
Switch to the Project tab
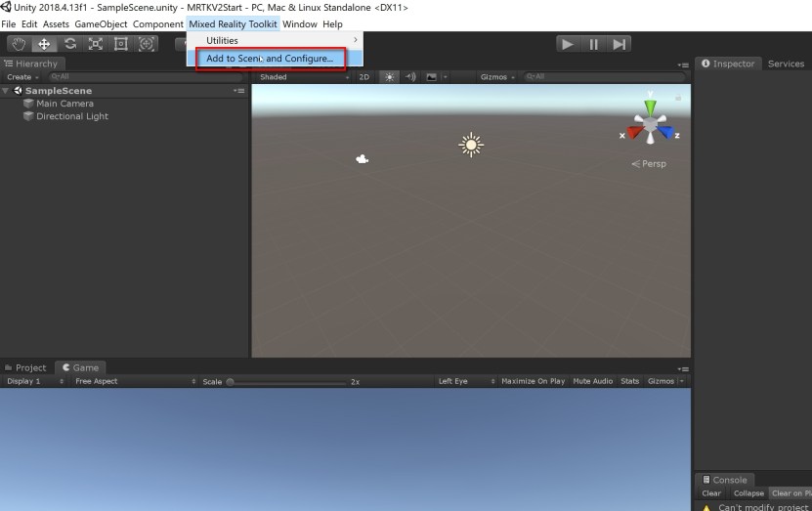pyautogui.click(x=25, y=367)
